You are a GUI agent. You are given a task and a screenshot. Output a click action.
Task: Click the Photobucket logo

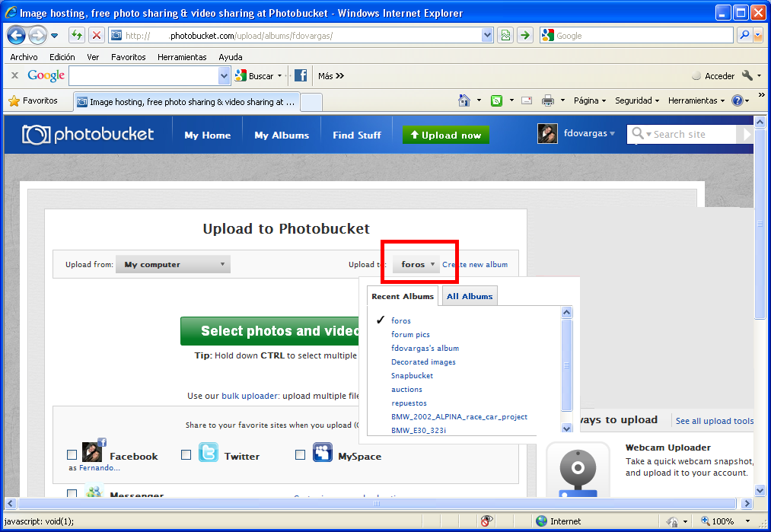(88, 135)
